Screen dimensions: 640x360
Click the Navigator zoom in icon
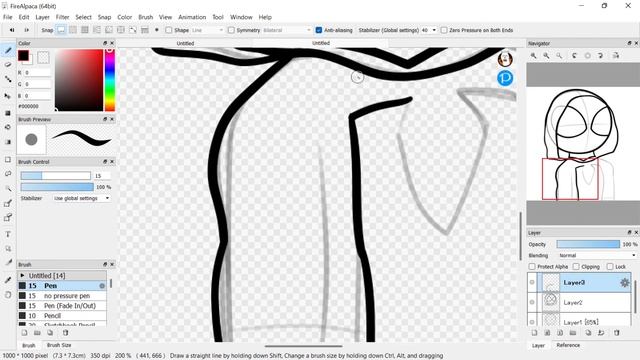533,56
